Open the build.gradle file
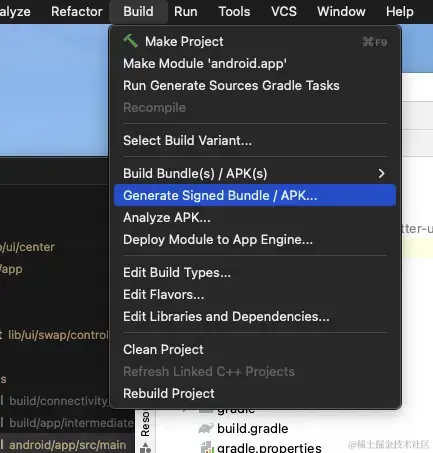 point(252,428)
